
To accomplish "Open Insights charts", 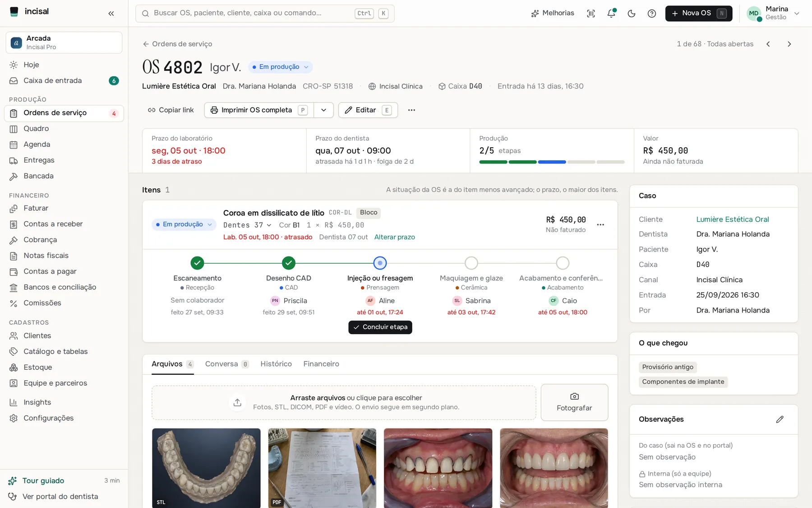I will point(64,402).
